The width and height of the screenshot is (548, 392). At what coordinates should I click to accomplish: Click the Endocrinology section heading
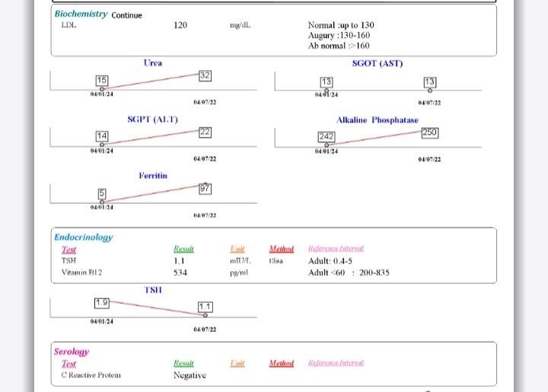(x=83, y=237)
